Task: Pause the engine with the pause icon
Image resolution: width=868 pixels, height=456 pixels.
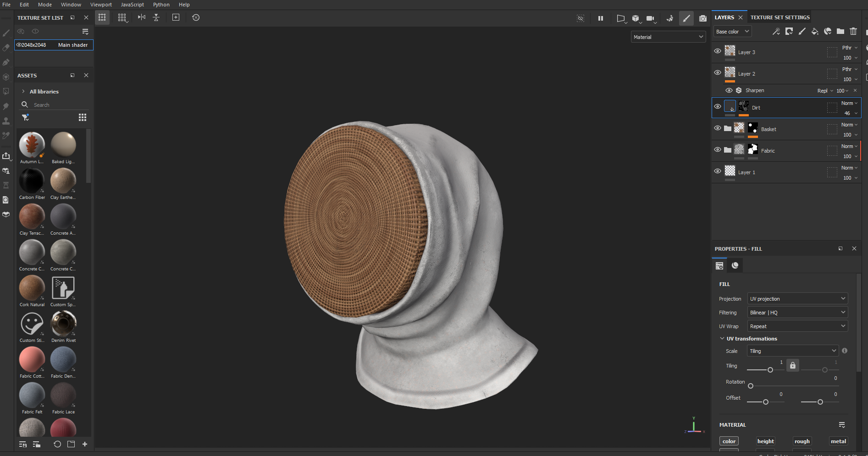Action: tap(601, 18)
